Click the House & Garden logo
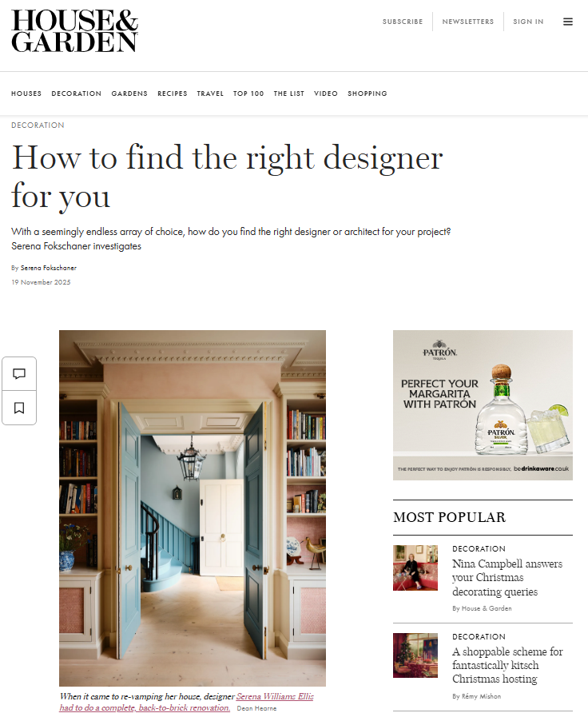The height and width of the screenshot is (721, 588). coord(74,31)
